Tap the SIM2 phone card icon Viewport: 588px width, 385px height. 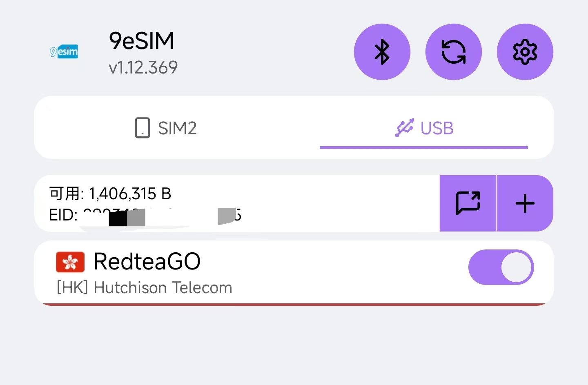click(x=142, y=128)
